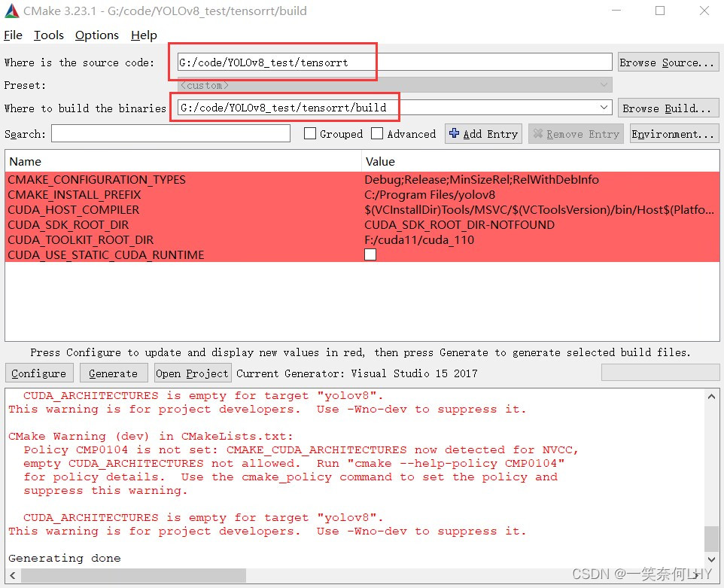Click the Open Project button

(x=191, y=373)
